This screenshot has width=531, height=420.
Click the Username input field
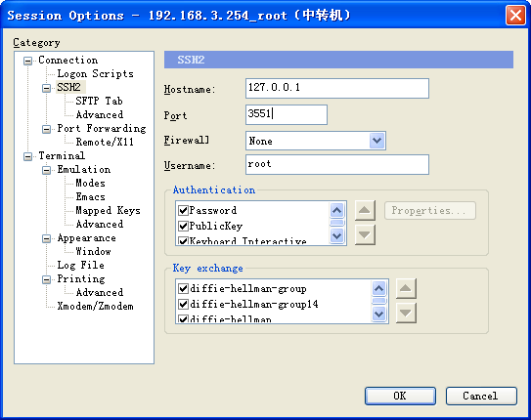337,165
